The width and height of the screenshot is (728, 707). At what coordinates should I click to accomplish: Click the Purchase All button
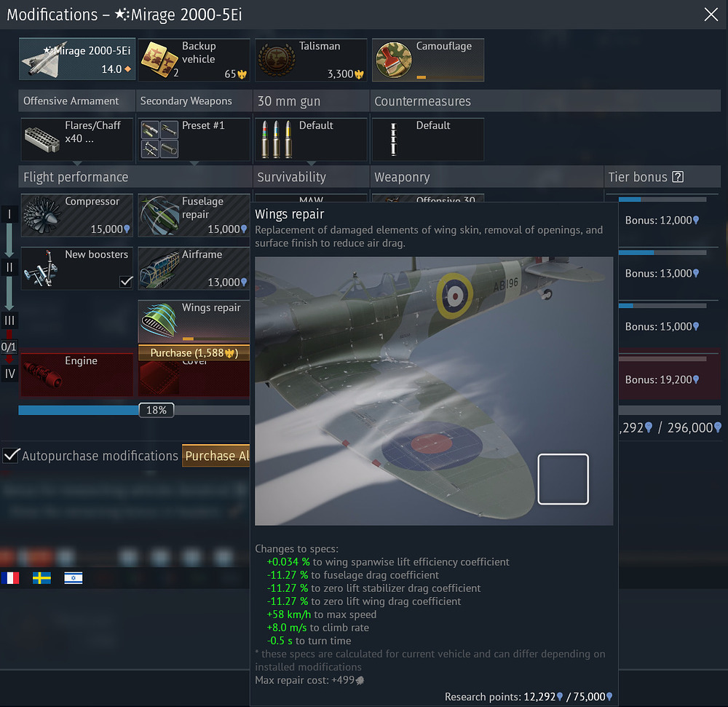216,456
